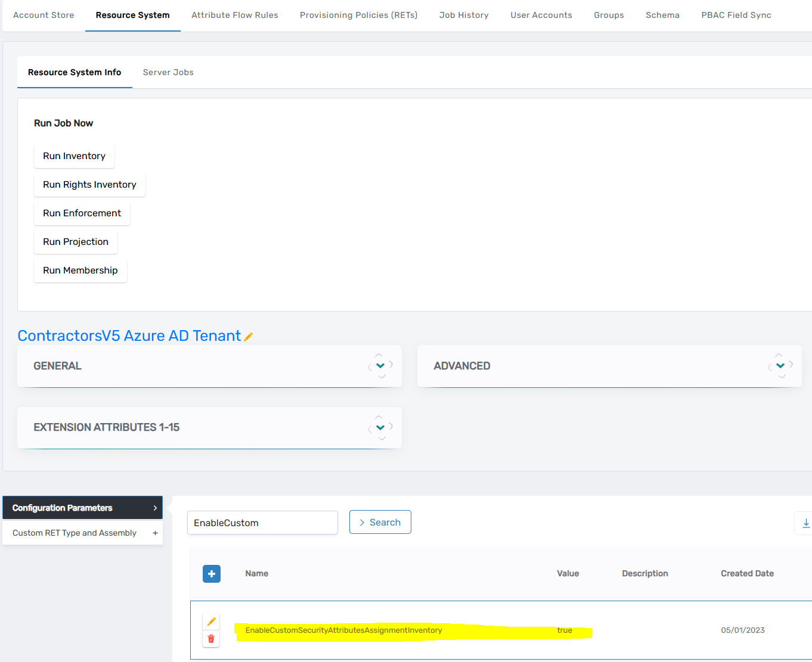Expand Extension Attributes 1-15 section

click(380, 427)
